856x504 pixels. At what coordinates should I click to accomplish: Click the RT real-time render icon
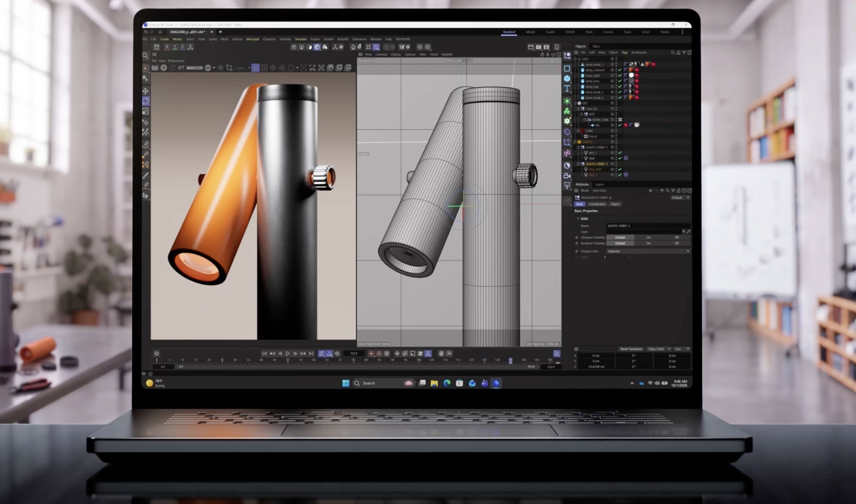pyautogui.click(x=181, y=68)
